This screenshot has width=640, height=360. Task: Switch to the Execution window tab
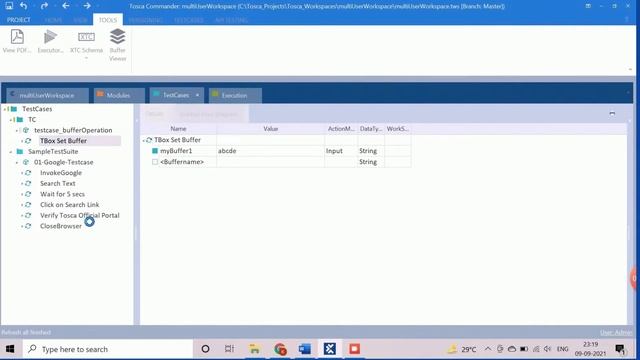point(234,95)
